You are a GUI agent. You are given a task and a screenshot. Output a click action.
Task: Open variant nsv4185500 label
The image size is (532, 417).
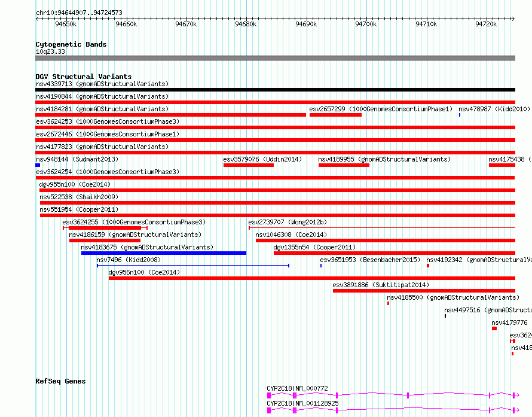453,297
